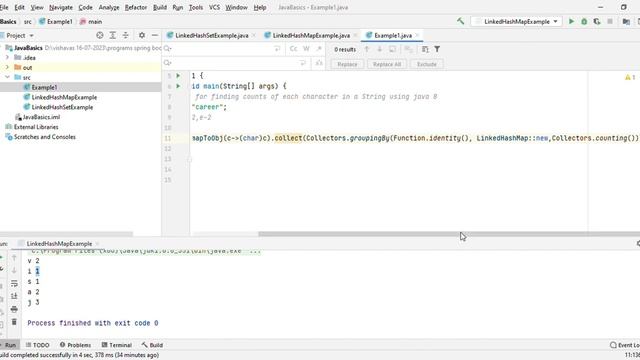Image resolution: width=640 pixels, height=360 pixels.
Task: Open search filter funnel icon
Action: tap(437, 49)
